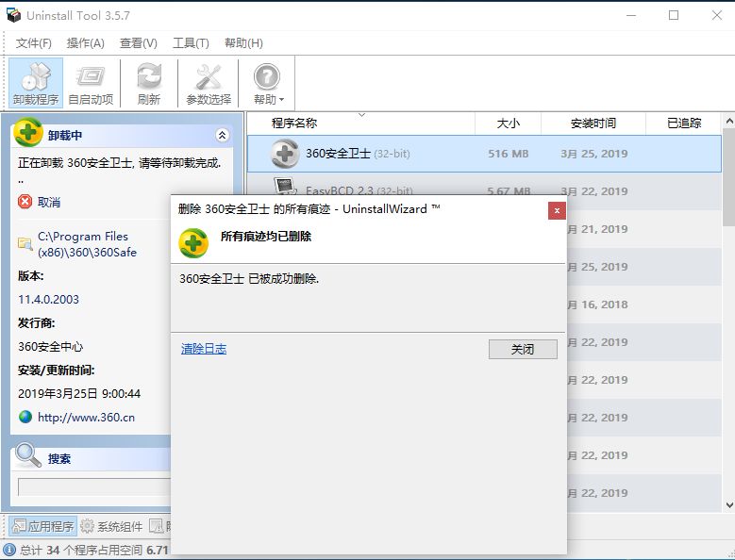Open the http://www.360.cn website link
This screenshot has height=560, width=735.
coord(86,418)
